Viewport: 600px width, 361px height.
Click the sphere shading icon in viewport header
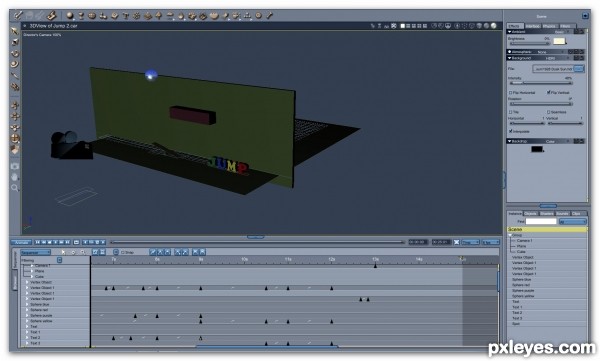[494, 26]
